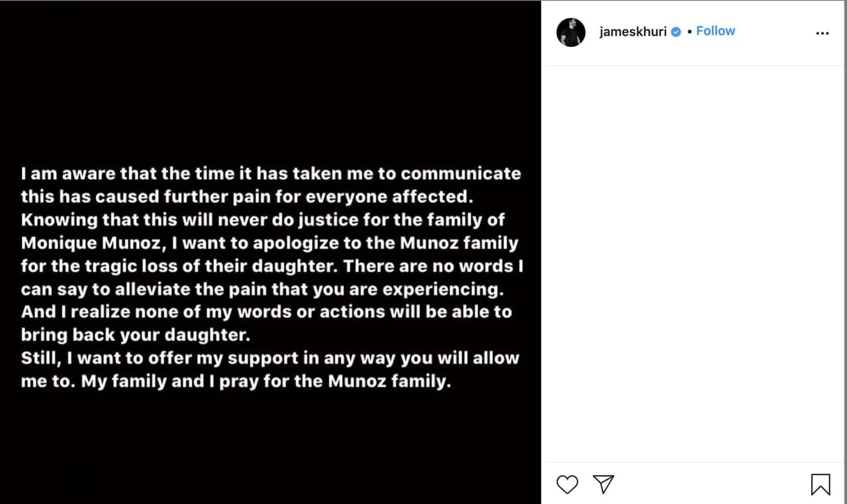Screen dimensions: 847x504
Task: Follow the jameskhuri account
Action: coord(715,31)
